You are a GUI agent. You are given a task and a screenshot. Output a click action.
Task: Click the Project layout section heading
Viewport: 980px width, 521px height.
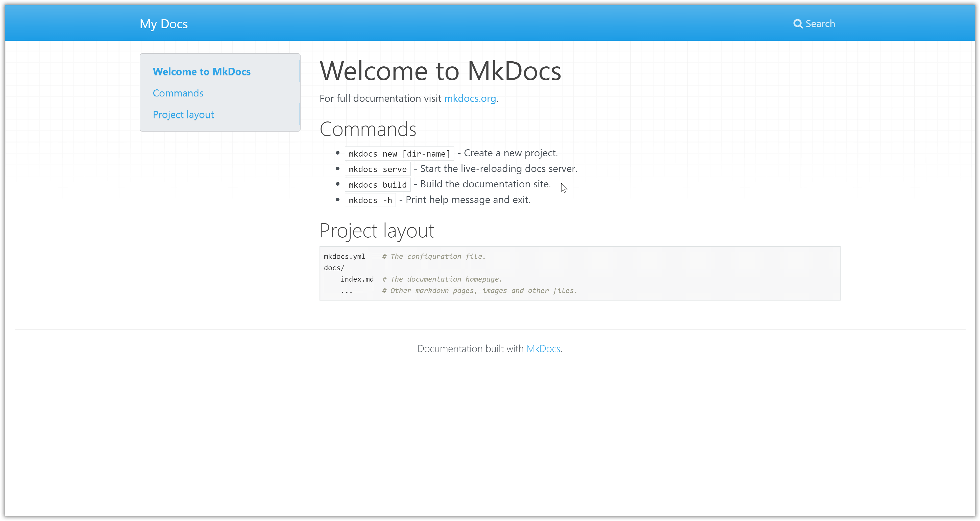point(377,231)
